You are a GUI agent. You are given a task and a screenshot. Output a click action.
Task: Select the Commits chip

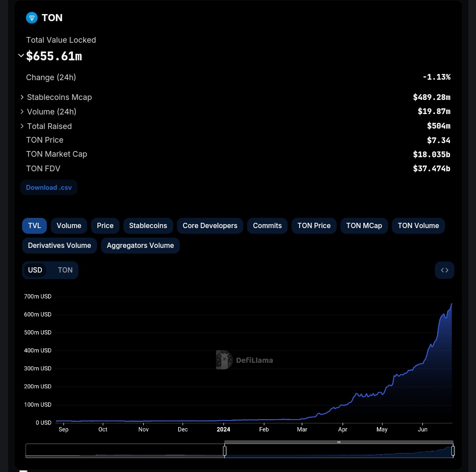pyautogui.click(x=267, y=225)
